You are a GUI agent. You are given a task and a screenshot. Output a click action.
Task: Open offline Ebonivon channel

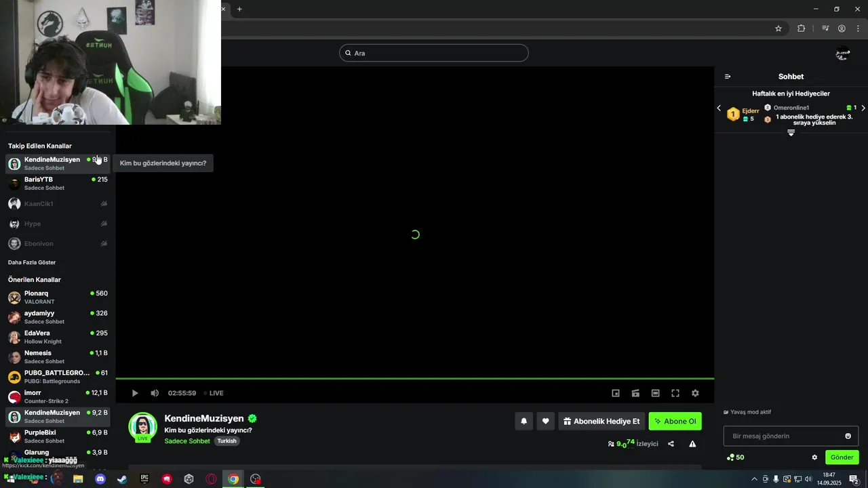58,243
